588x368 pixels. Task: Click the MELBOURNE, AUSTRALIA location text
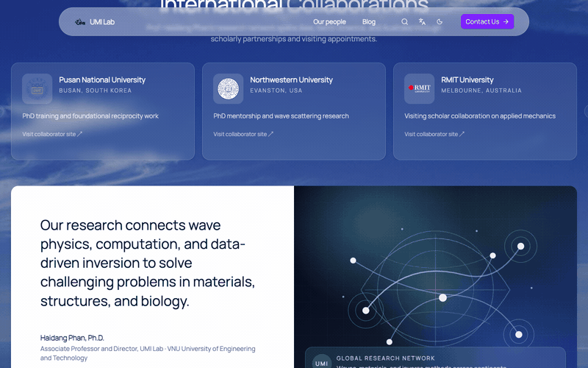pyautogui.click(x=481, y=91)
